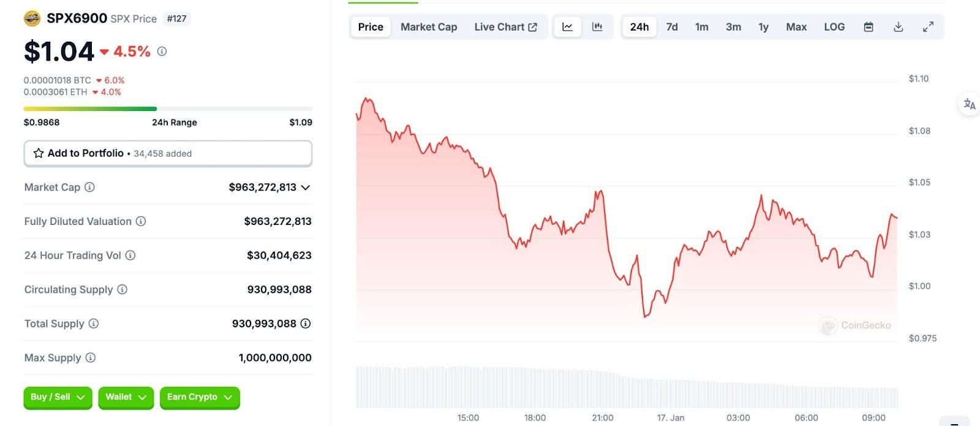
Task: Toggle the LOG scale option
Action: coord(834,27)
